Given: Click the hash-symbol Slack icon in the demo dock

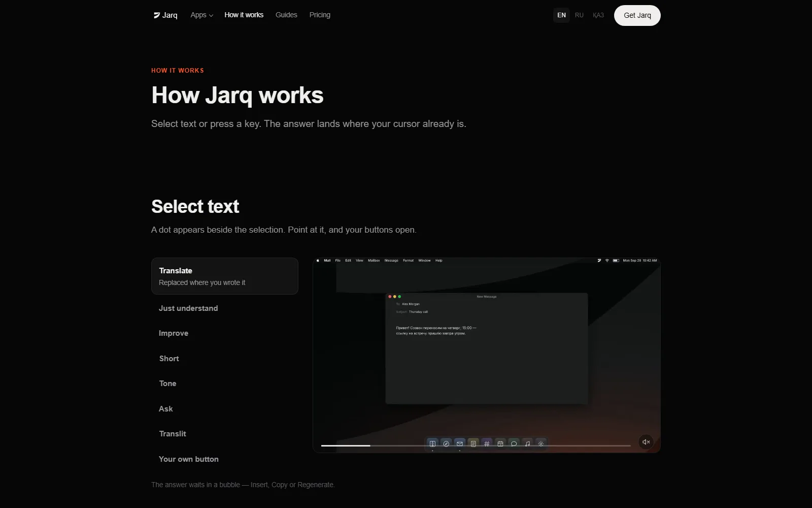Looking at the screenshot, I should (x=487, y=443).
